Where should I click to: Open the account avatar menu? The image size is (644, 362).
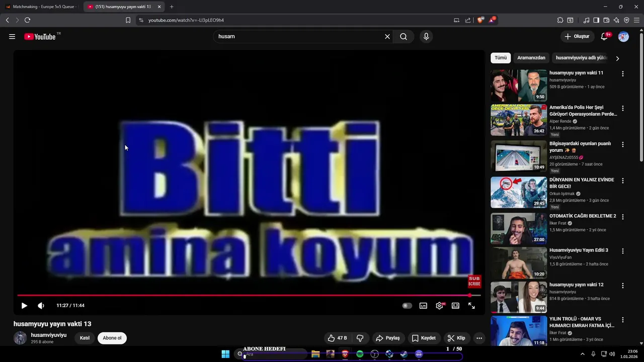click(623, 37)
